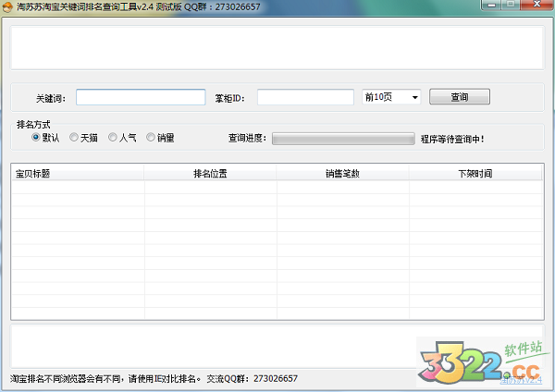Open the 前10页 page range dropdown
The image size is (555, 392).
[x=391, y=97]
